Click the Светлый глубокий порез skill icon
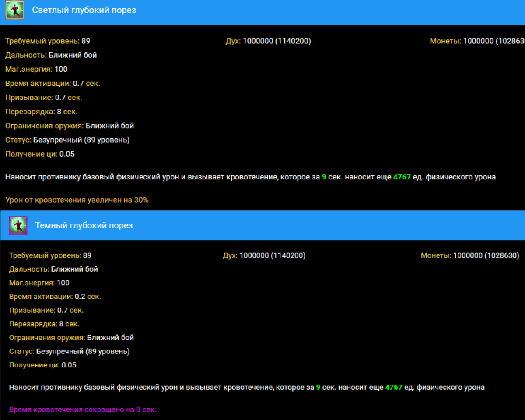The image size is (525, 420). click(14, 10)
